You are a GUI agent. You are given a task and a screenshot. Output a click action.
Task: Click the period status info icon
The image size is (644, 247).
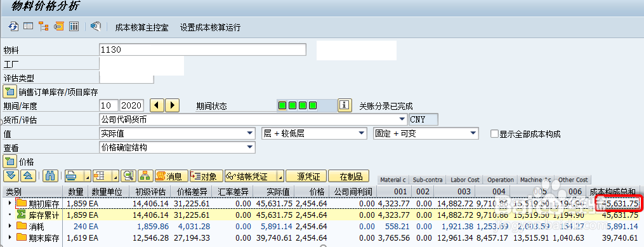coord(345,105)
